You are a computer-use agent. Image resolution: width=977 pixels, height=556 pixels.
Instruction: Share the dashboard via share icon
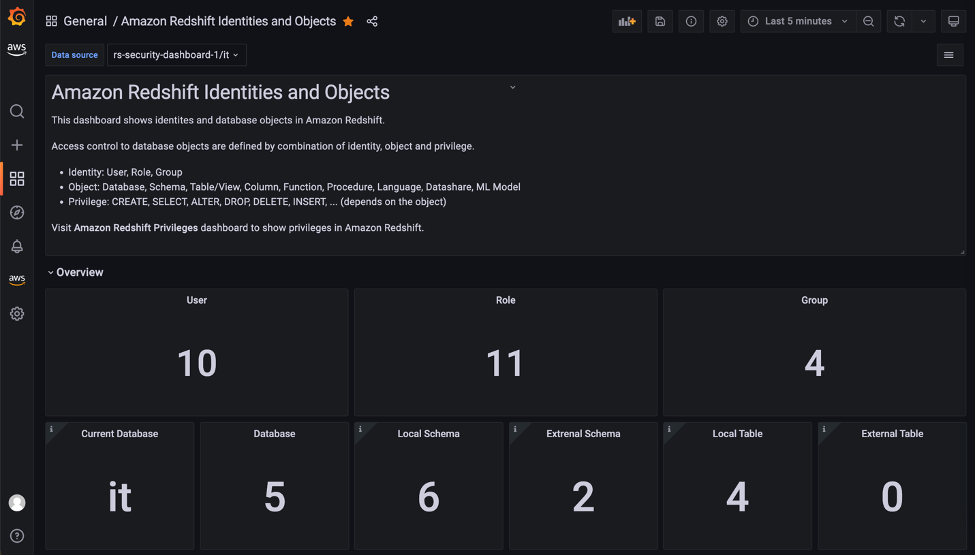[372, 21]
